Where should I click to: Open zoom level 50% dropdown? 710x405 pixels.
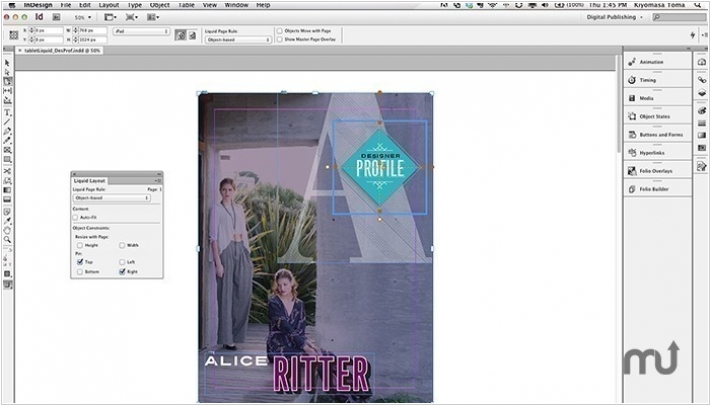[82, 17]
